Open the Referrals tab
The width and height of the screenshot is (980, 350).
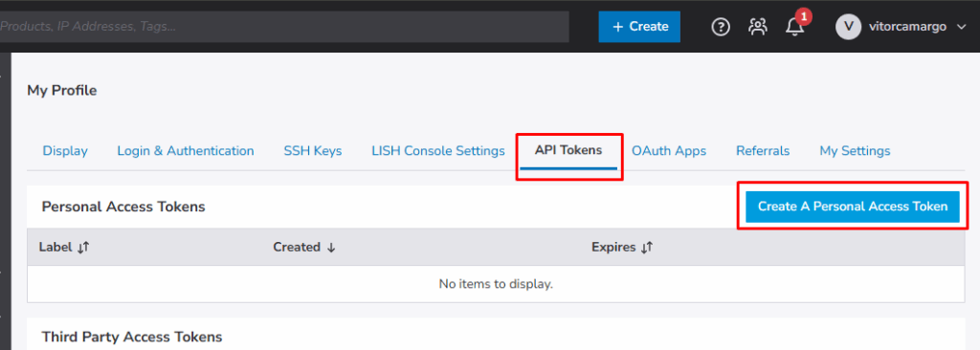point(763,151)
